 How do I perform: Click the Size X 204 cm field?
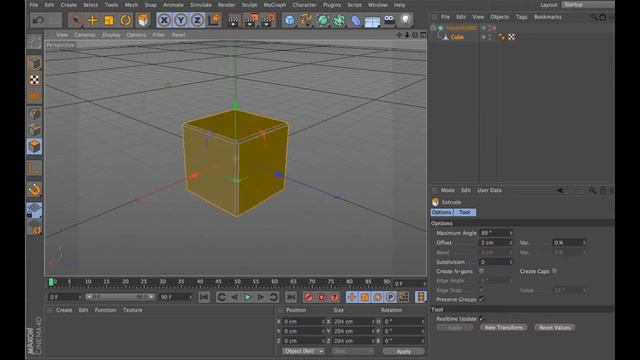[353, 321]
